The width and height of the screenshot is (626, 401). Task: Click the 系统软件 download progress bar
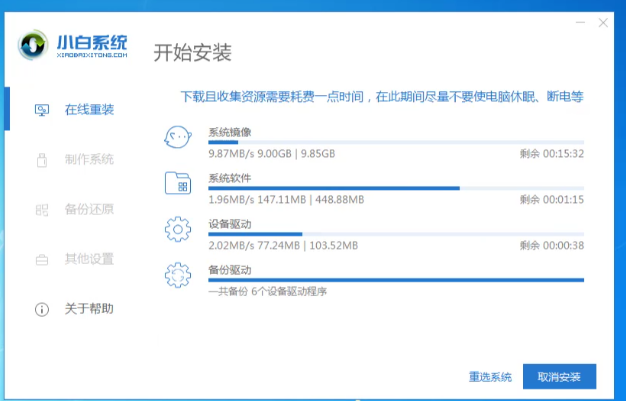click(x=395, y=188)
